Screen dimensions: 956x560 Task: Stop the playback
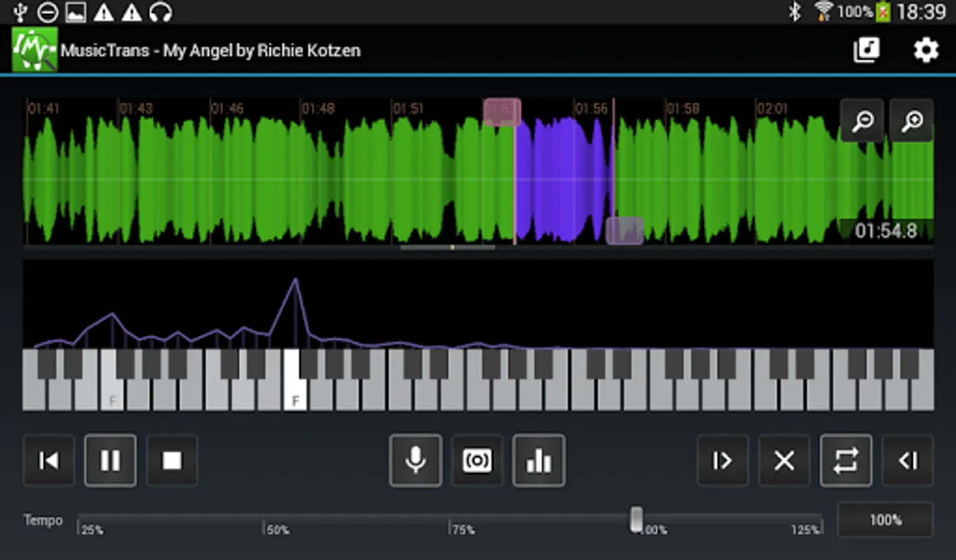click(172, 460)
